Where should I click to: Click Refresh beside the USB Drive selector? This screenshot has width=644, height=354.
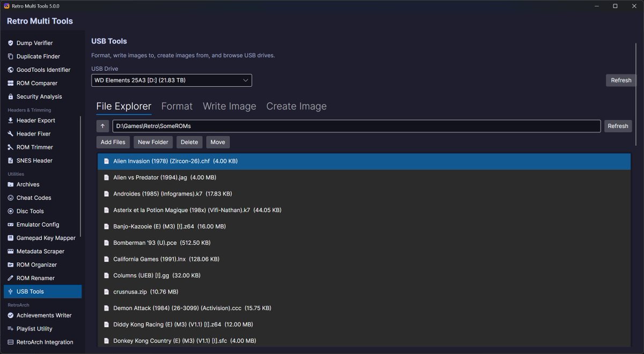coord(621,80)
